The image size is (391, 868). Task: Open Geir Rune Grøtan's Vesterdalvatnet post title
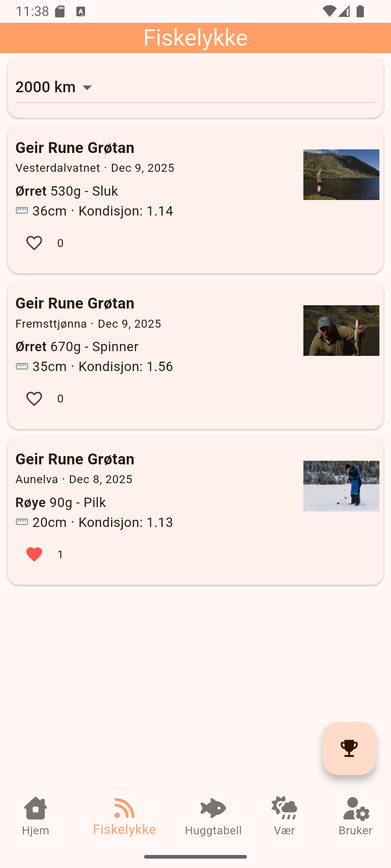(75, 148)
